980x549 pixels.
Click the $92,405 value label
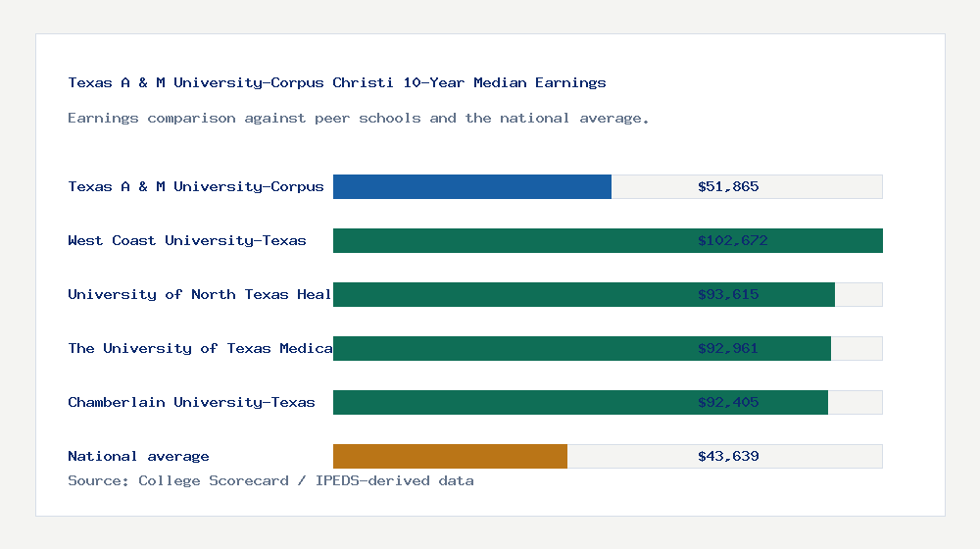[728, 402]
